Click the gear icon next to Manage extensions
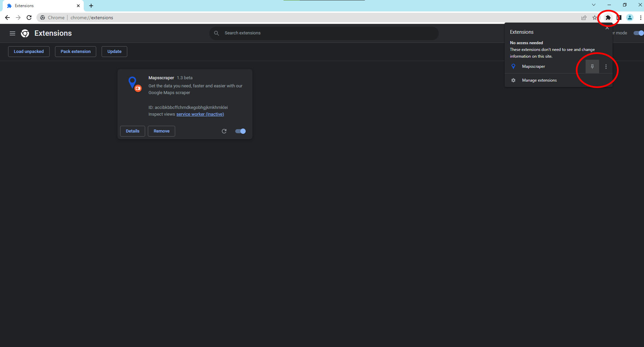644x347 pixels. pos(513,80)
